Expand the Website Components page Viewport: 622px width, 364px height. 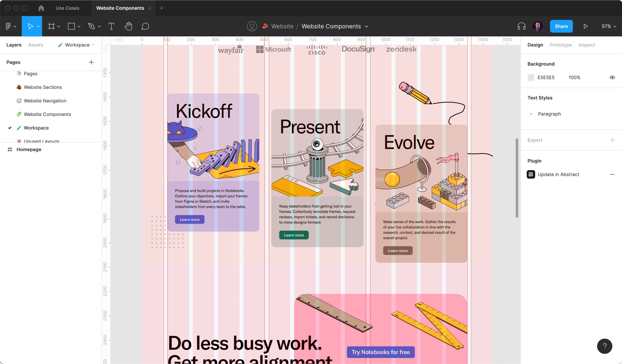click(47, 114)
